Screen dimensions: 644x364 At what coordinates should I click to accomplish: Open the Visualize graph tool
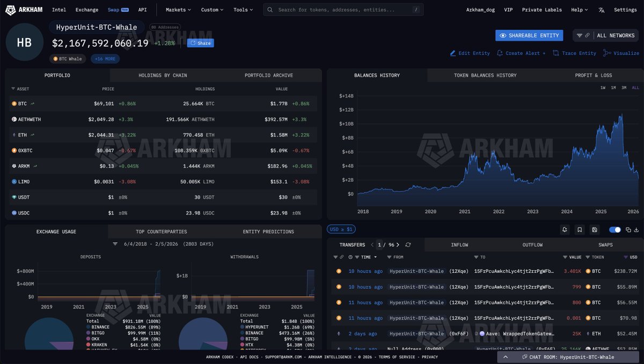(621, 53)
